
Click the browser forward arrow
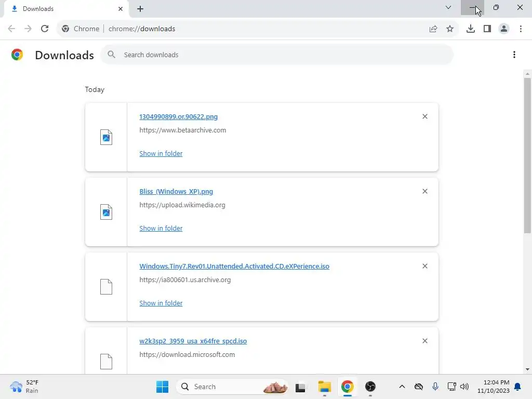pyautogui.click(x=28, y=29)
